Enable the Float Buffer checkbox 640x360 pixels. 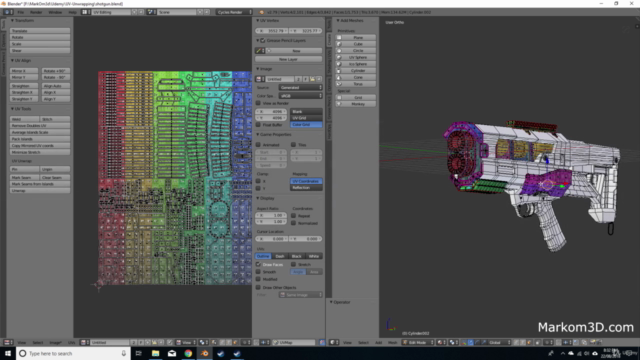[x=258, y=124]
